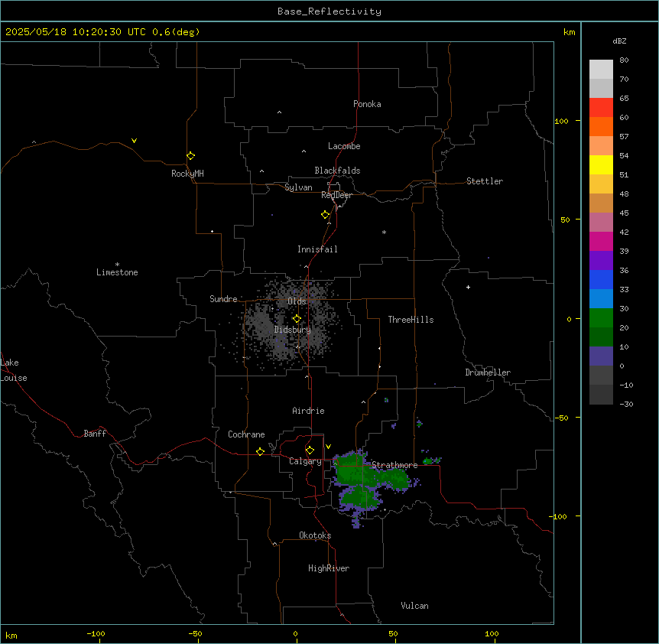The image size is (659, 644).
Task: Pick the purple legend swatch below 39
Action: (601, 261)
